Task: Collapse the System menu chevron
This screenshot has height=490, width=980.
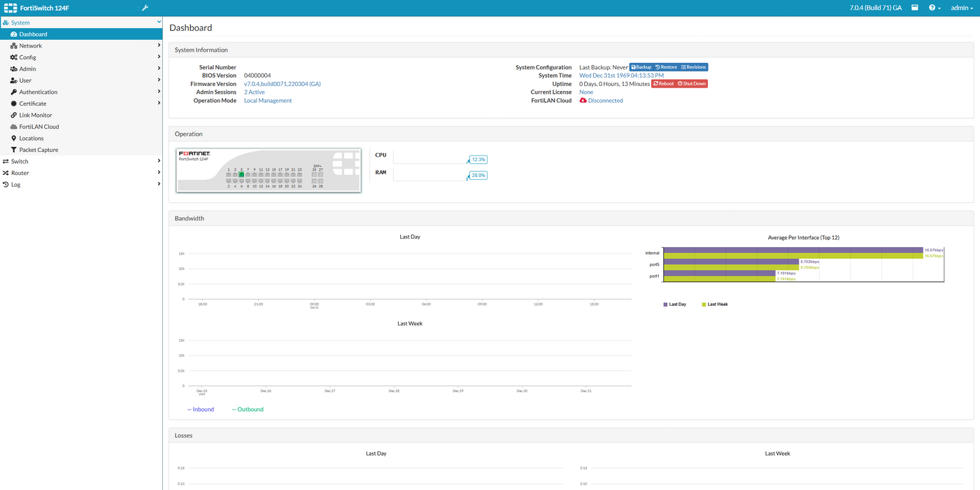Action: pos(159,22)
